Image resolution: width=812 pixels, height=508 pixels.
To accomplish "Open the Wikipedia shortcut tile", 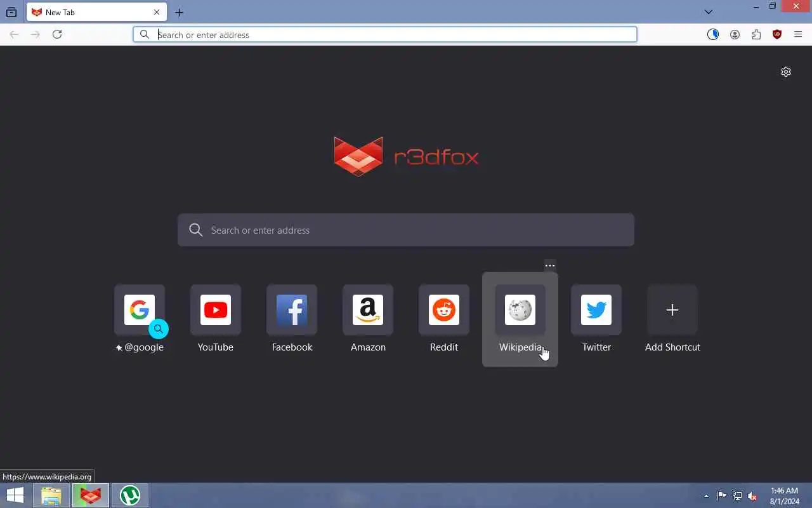I will 520,319.
